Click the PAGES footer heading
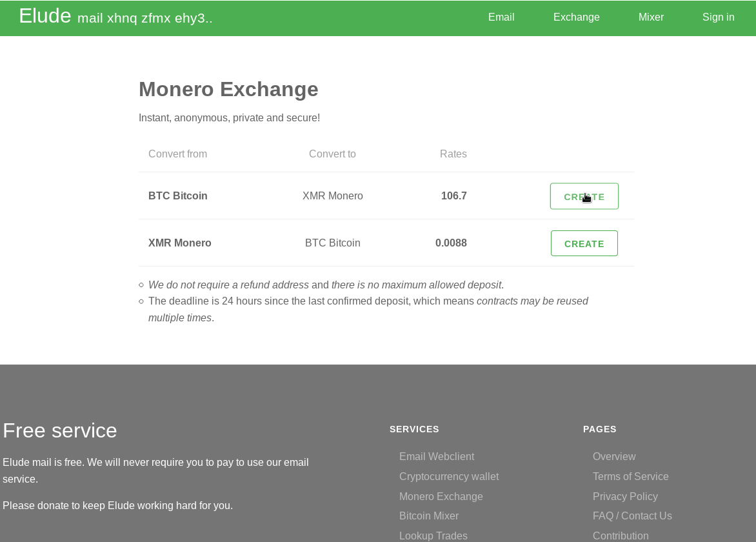This screenshot has width=756, height=542. (599, 429)
